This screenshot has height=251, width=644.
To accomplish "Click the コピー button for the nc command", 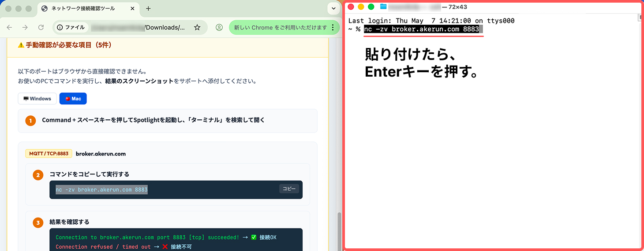I will click(289, 188).
